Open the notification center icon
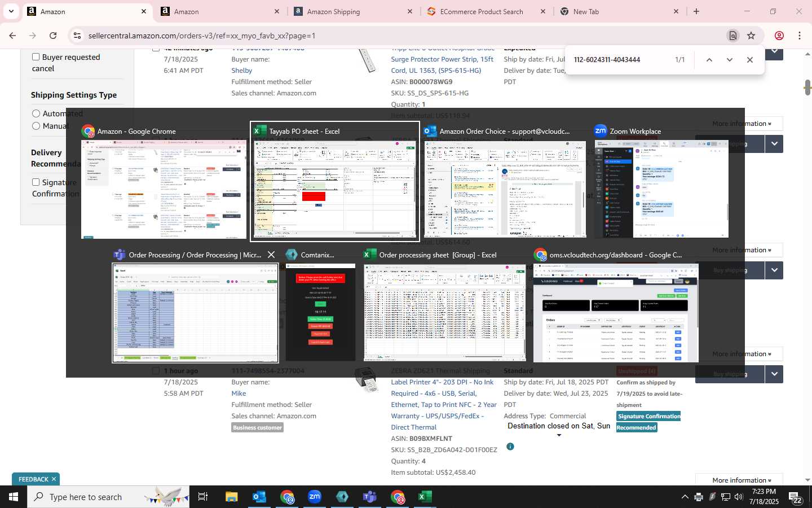Viewport: 812px width, 508px height. (796, 497)
